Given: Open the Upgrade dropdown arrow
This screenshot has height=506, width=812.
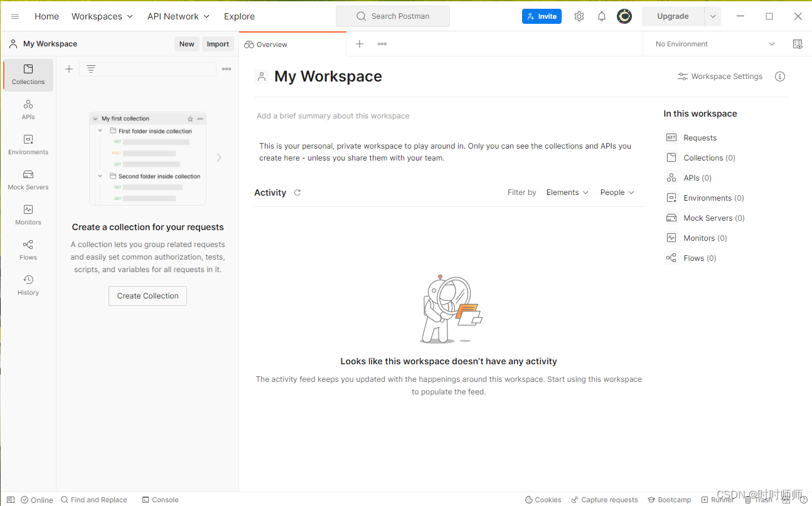Looking at the screenshot, I should coord(713,16).
